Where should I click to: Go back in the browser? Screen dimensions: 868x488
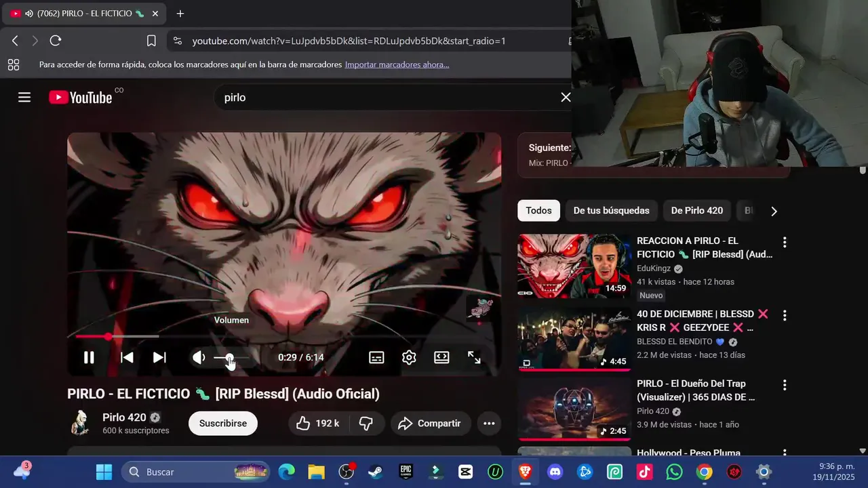pos(15,41)
